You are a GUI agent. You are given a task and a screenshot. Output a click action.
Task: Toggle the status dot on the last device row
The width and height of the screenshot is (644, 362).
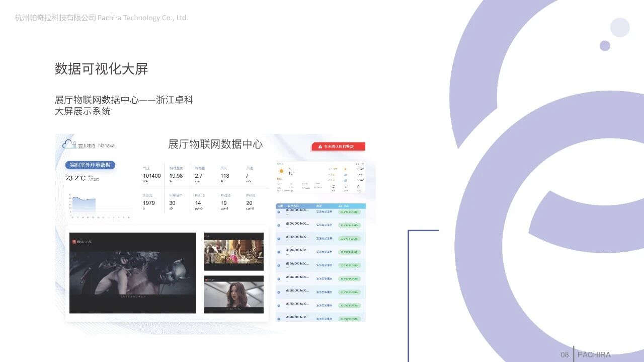[x=279, y=318]
